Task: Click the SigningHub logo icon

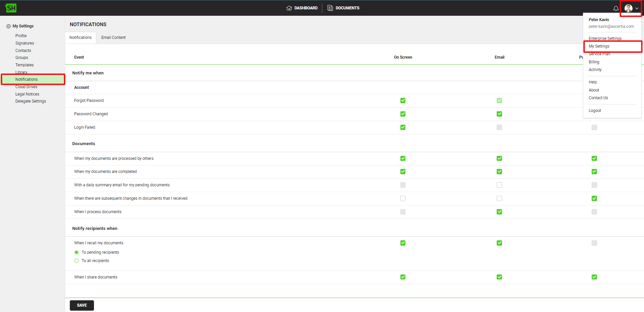Action: tap(11, 8)
